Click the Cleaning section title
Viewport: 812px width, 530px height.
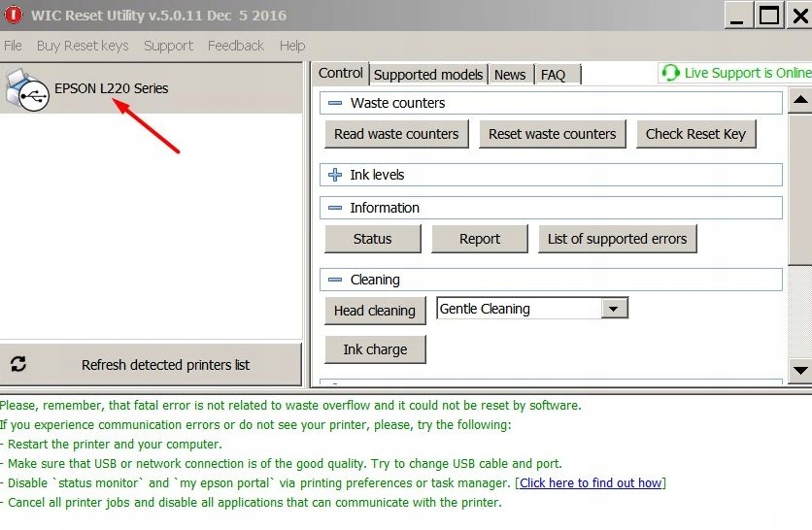coord(375,280)
